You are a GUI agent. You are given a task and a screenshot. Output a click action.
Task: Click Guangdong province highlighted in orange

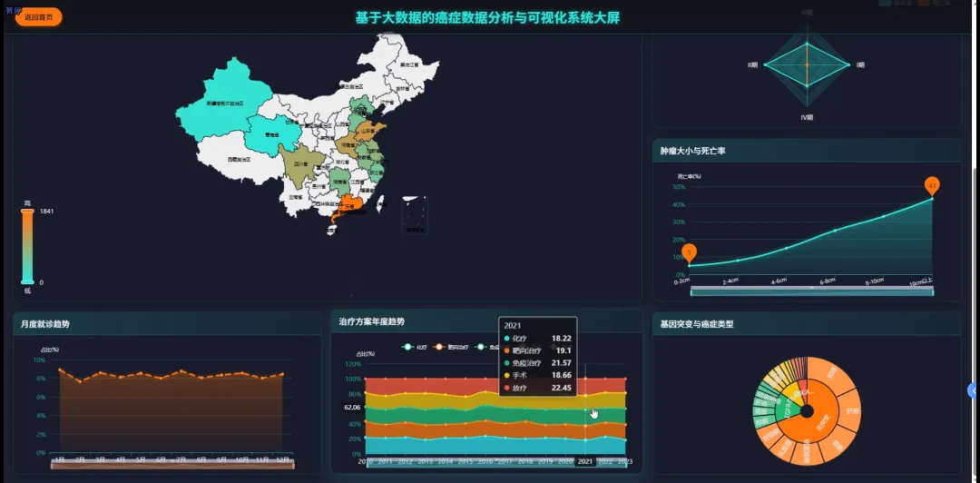click(352, 205)
